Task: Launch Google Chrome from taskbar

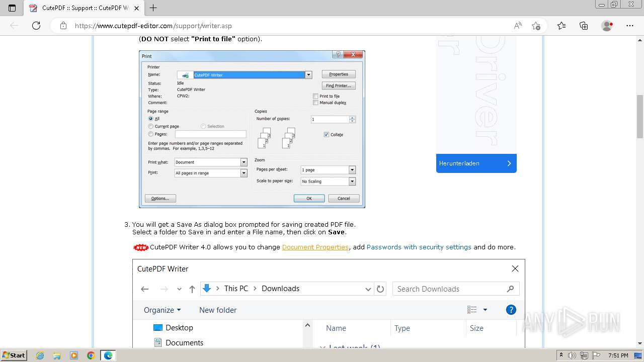Action: pyautogui.click(x=91, y=355)
